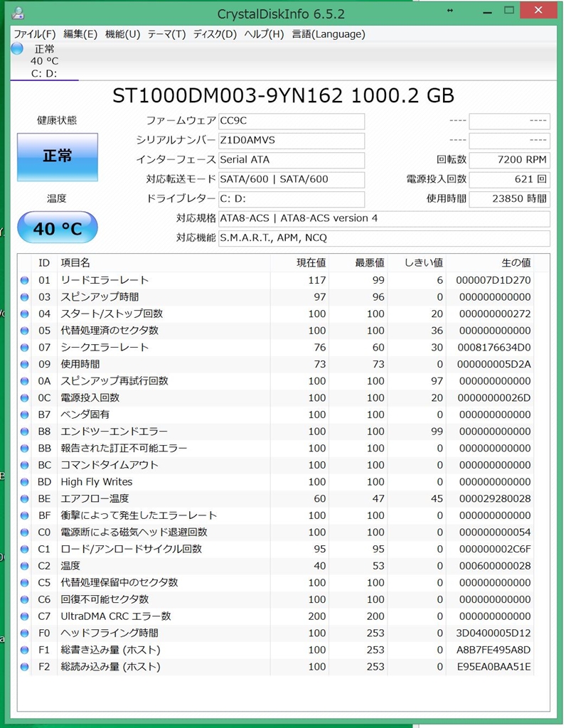Select raw value 0008176634D0

tap(494, 348)
